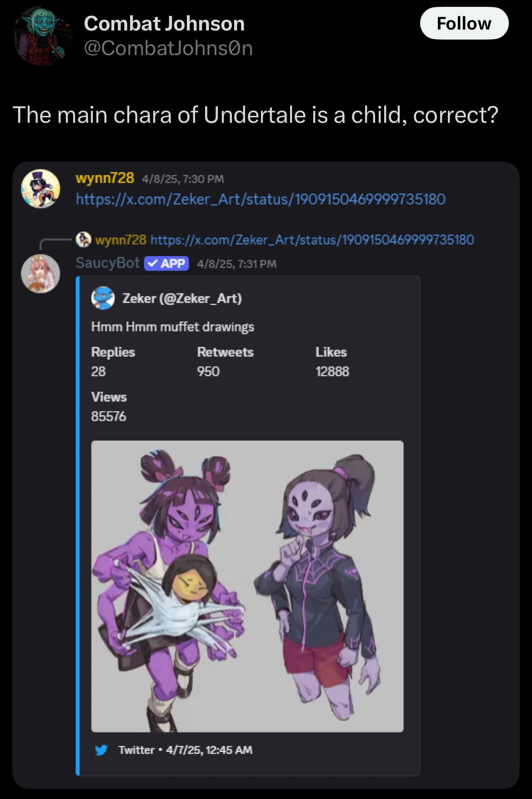Screen dimensions: 532x799
Task: Click the verified APP badge
Action: click(x=166, y=263)
